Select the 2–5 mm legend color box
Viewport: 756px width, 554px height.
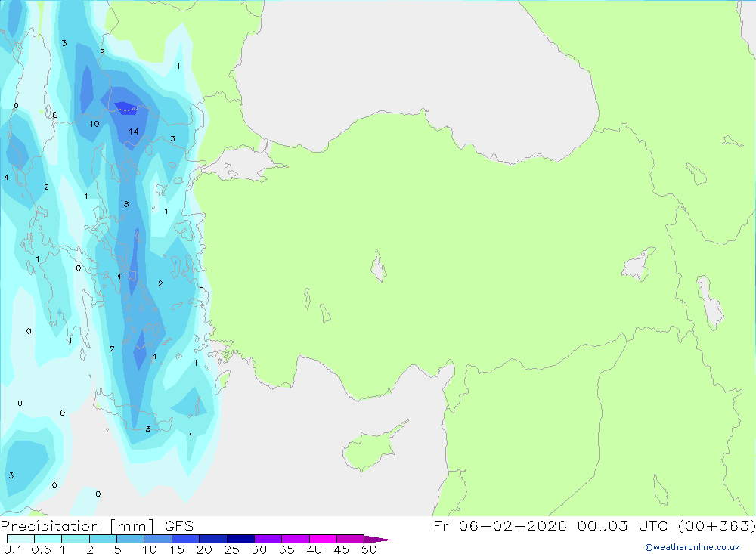[x=103, y=539]
